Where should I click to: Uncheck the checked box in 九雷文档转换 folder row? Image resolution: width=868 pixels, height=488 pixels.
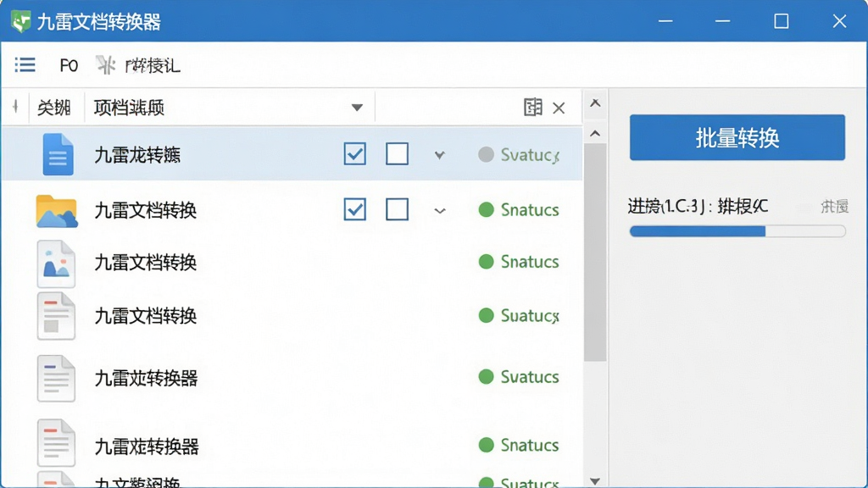(355, 210)
